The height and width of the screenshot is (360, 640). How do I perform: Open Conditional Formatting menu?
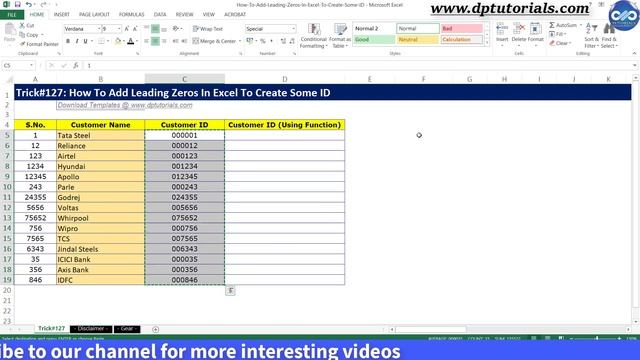(x=313, y=36)
